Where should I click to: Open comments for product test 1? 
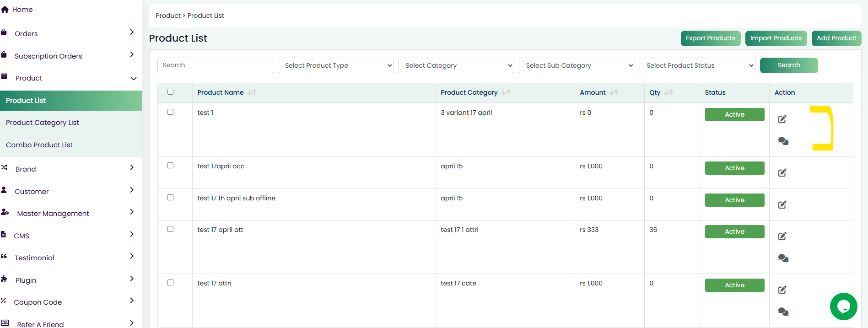[783, 141]
